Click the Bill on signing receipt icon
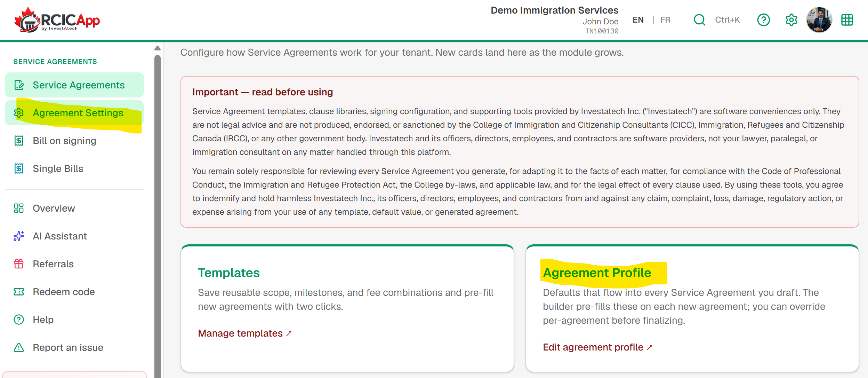This screenshot has width=868, height=378. click(x=19, y=141)
